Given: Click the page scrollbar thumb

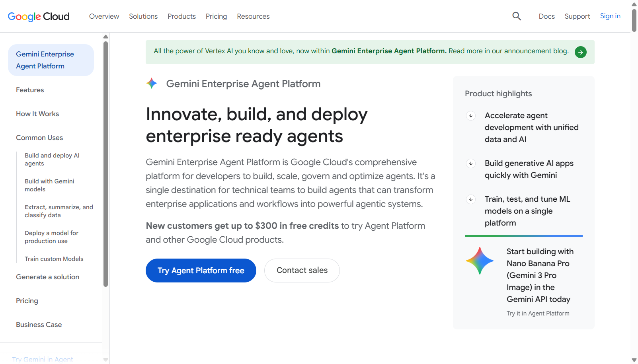Looking at the screenshot, I should point(634,20).
